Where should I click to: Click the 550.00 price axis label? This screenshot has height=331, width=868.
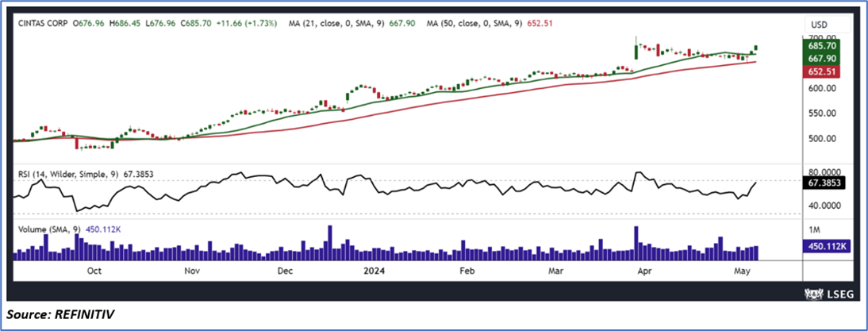(x=821, y=113)
